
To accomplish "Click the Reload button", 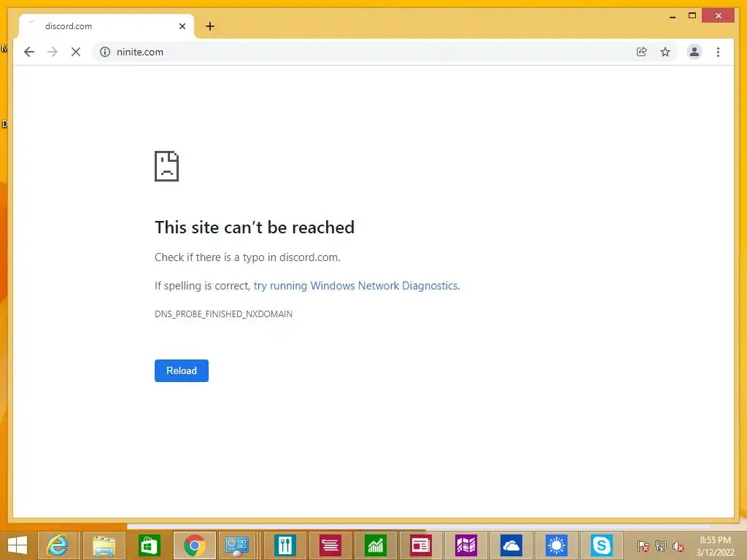I will tap(182, 370).
